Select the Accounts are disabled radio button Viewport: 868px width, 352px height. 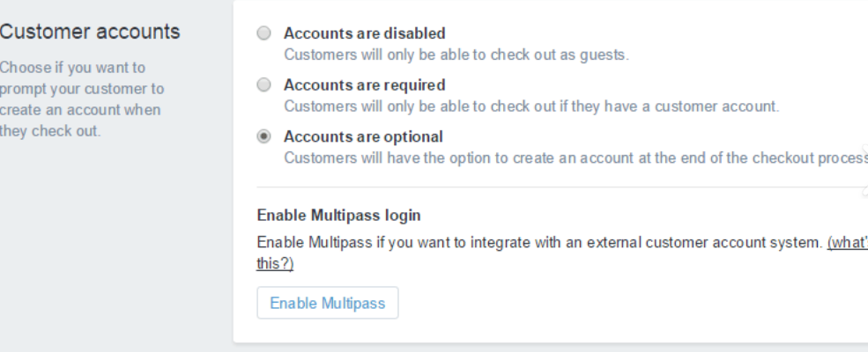tap(264, 33)
